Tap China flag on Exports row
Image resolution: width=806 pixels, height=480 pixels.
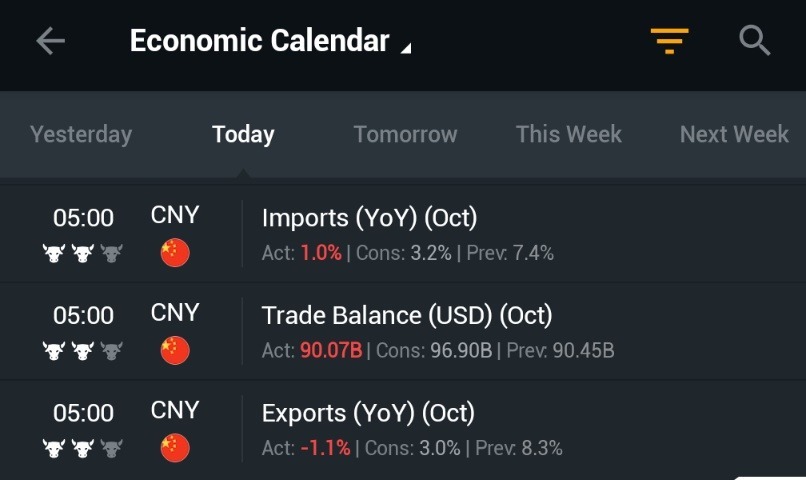[175, 448]
